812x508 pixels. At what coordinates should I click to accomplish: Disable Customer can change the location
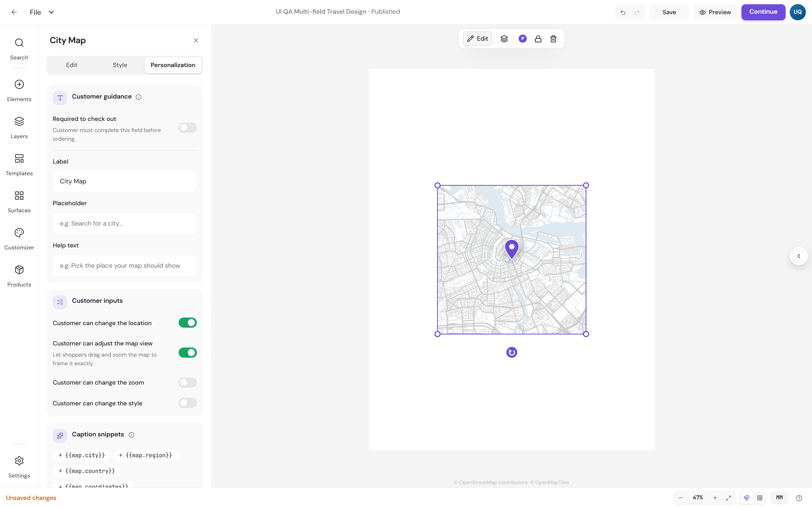pyautogui.click(x=188, y=323)
